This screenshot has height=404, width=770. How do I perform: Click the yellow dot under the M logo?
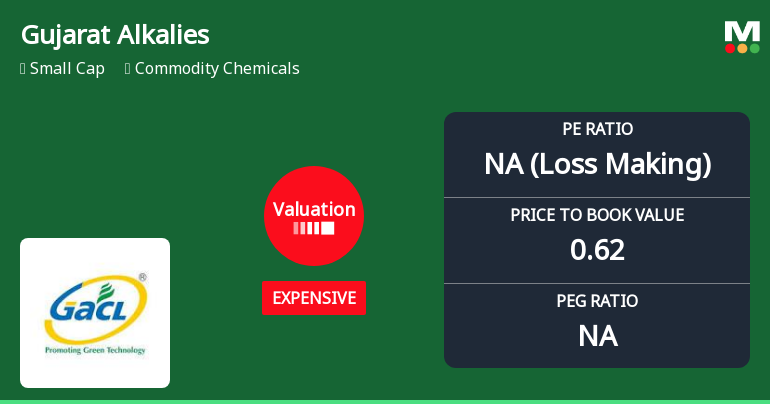tap(742, 48)
